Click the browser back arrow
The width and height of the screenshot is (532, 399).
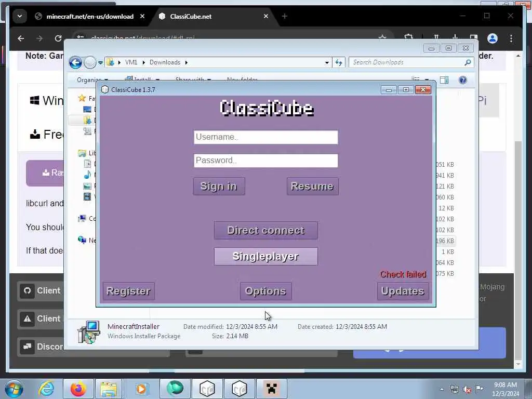coord(21,38)
